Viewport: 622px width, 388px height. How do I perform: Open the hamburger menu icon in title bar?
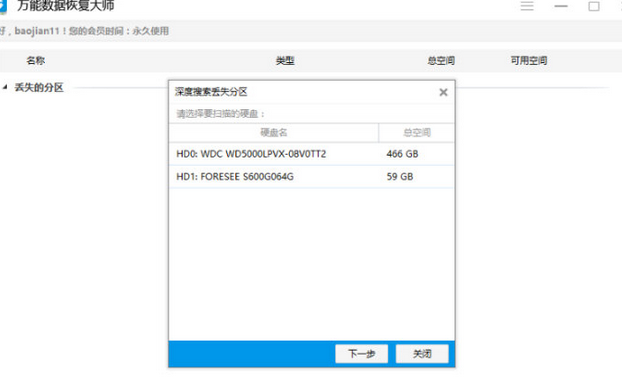[527, 6]
